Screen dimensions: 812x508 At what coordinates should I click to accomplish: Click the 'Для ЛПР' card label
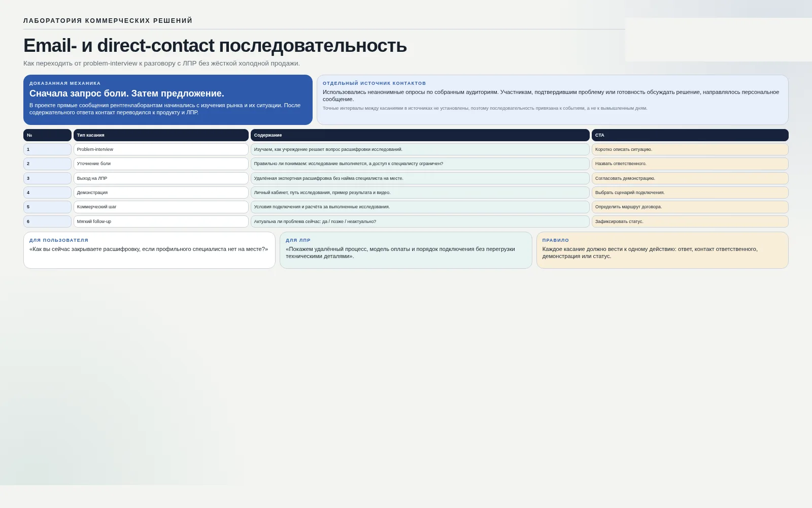coord(298,240)
